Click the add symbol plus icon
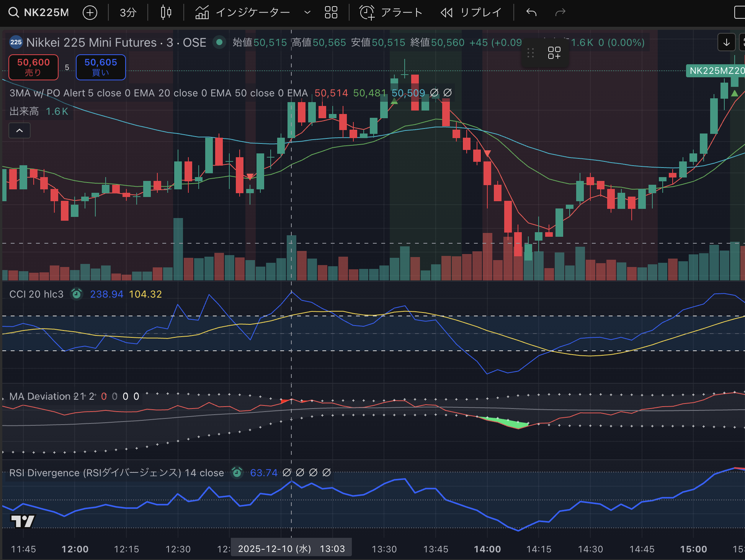The width and height of the screenshot is (745, 560). click(90, 13)
